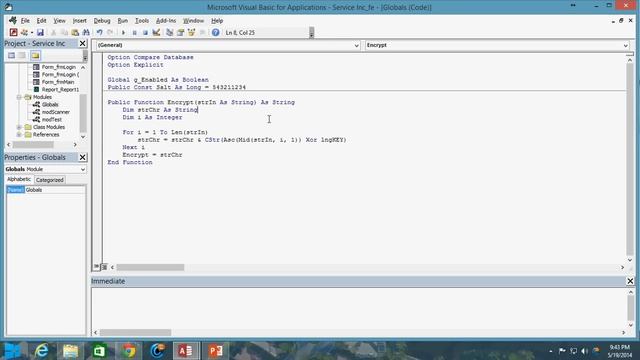Open Object Browser toolbar icon
640x360 pixels.
coord(191,32)
